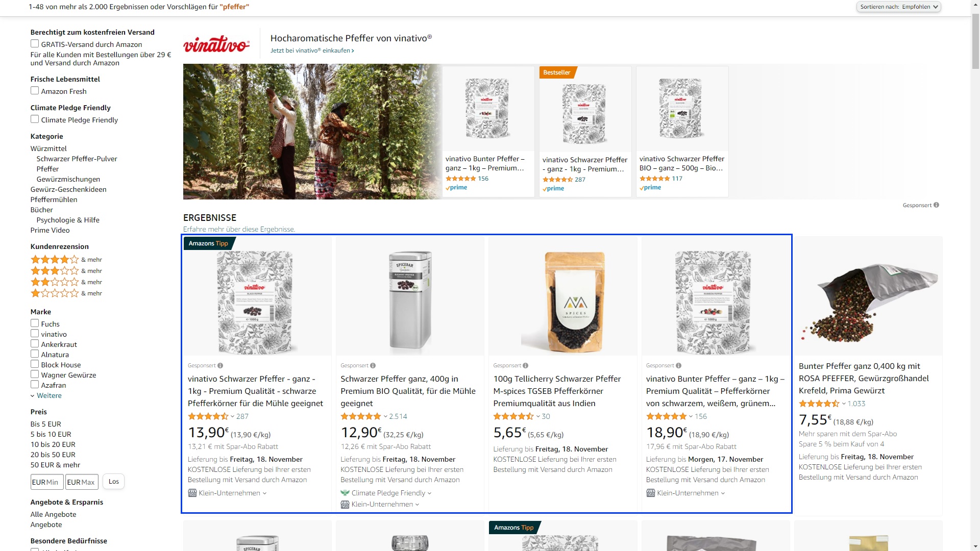980x551 pixels.
Task: Click the vinativo brand logo icon
Action: [217, 43]
